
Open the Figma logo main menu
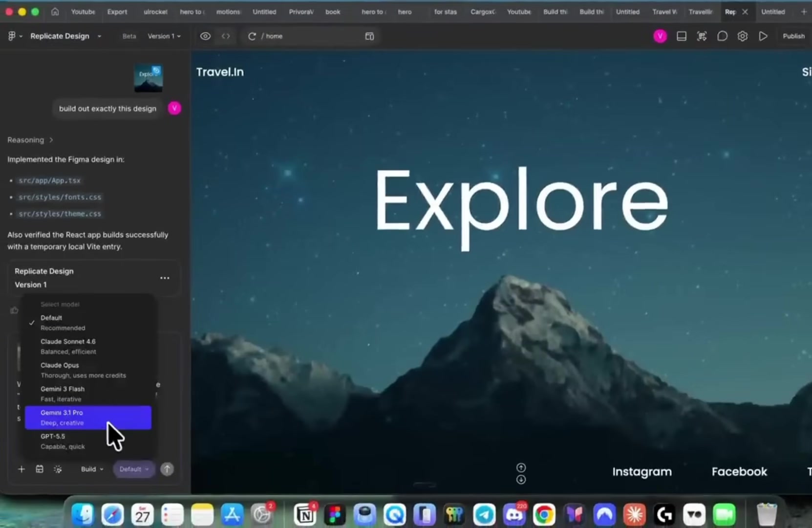pos(14,36)
